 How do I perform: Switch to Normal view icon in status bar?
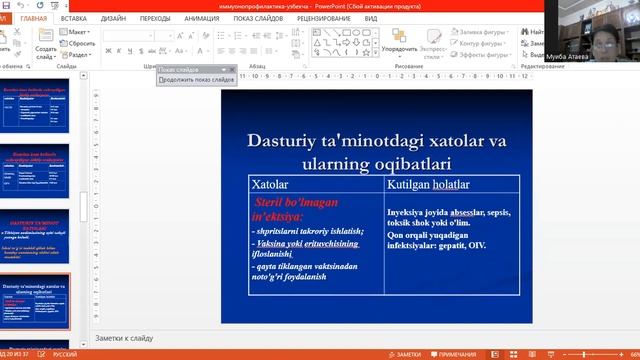(495, 354)
